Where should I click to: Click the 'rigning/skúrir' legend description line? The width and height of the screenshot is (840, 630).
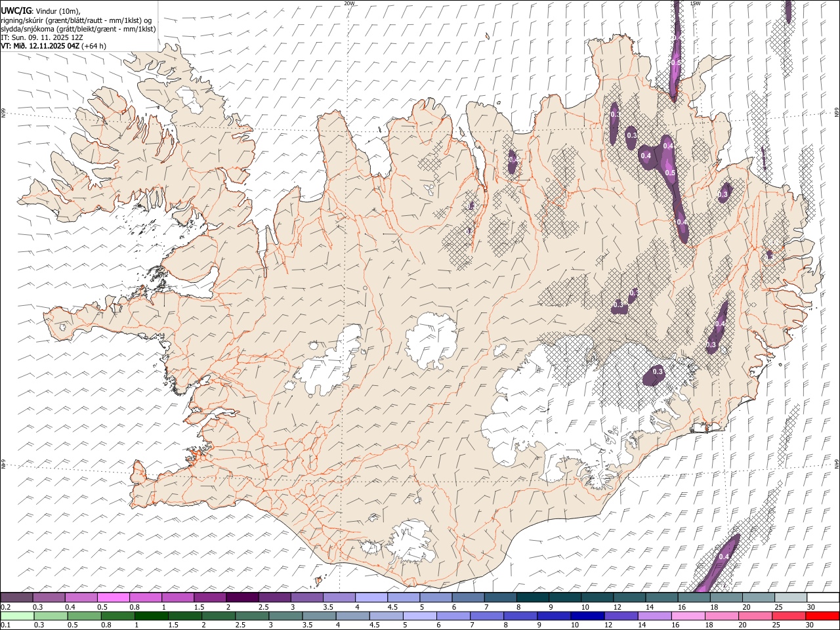tap(77, 20)
